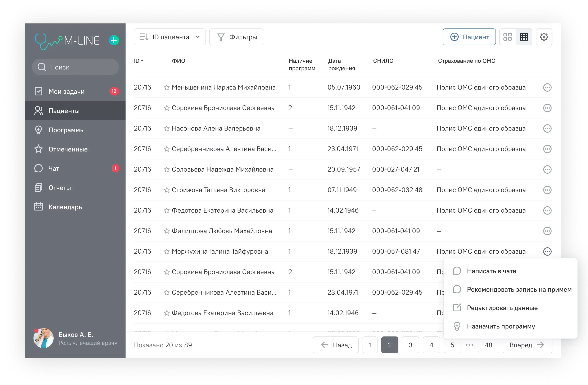Star Насонова Алена Валерьевна
This screenshot has width=588, height=385.
[x=167, y=128]
